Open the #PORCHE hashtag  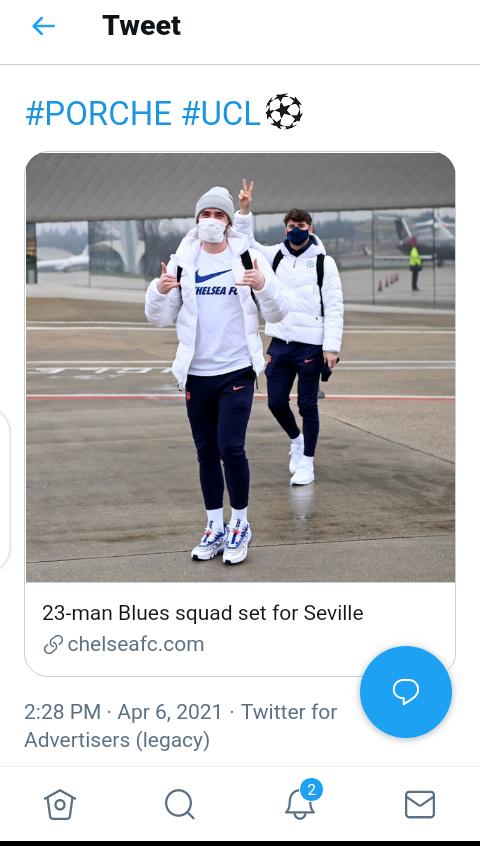(99, 113)
